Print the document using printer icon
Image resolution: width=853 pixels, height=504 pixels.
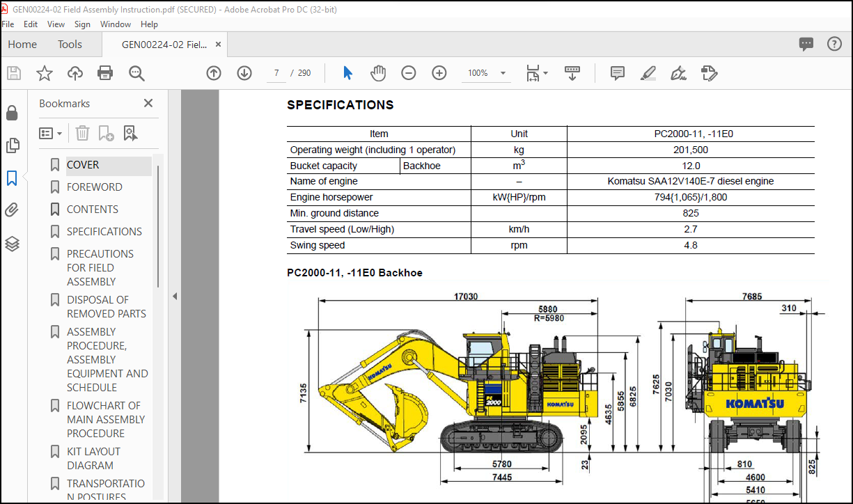(105, 73)
